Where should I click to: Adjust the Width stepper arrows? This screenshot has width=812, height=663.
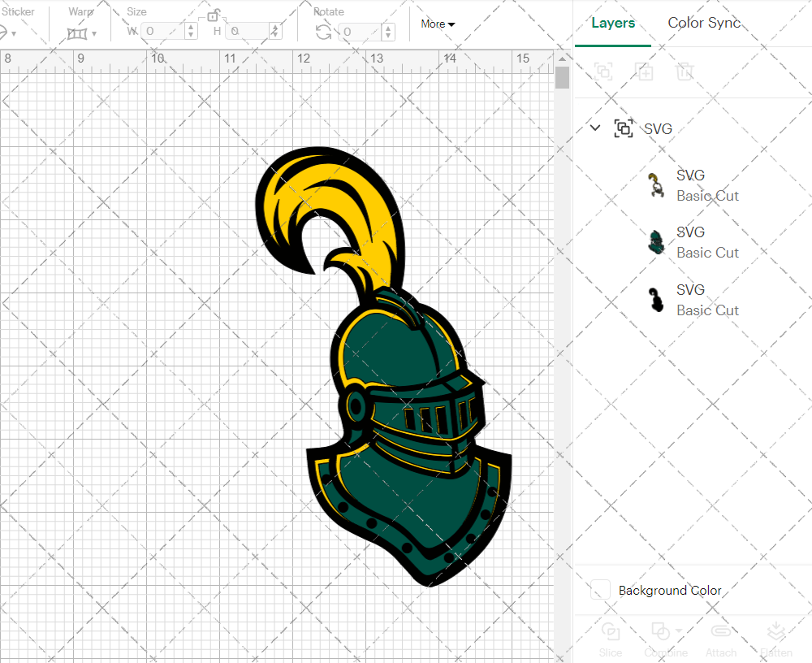(x=191, y=31)
